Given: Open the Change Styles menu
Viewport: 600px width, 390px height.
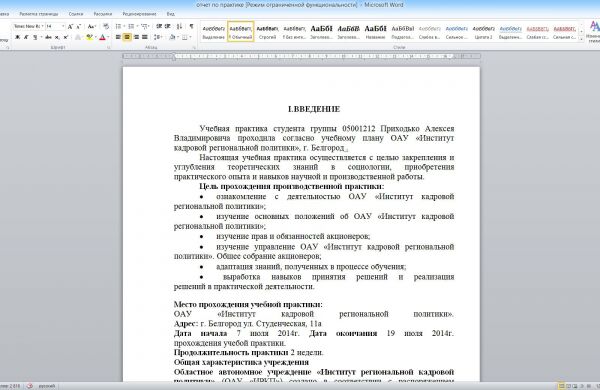Looking at the screenshot, I should [x=594, y=31].
